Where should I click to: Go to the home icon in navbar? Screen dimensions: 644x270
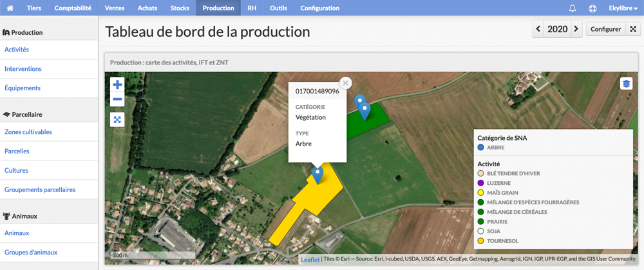[10, 8]
